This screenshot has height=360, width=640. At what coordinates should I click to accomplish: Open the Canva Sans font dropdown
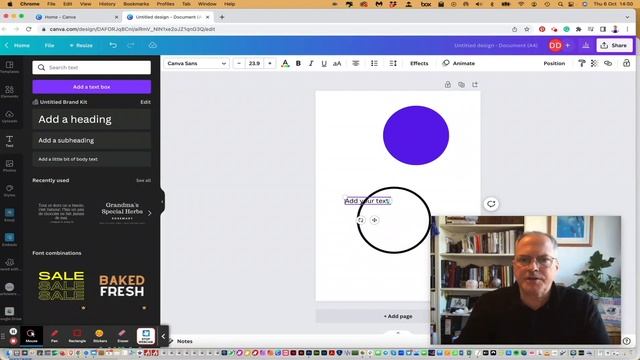coord(196,63)
